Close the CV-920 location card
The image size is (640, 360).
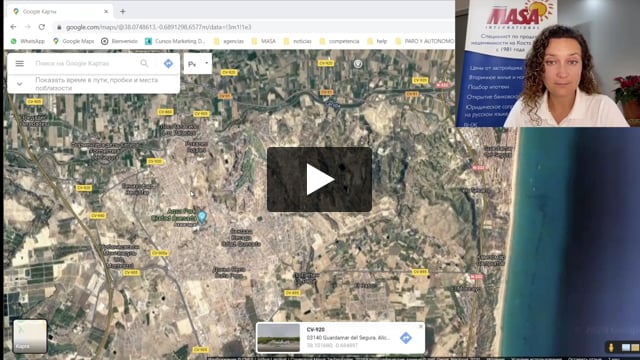click(x=421, y=326)
